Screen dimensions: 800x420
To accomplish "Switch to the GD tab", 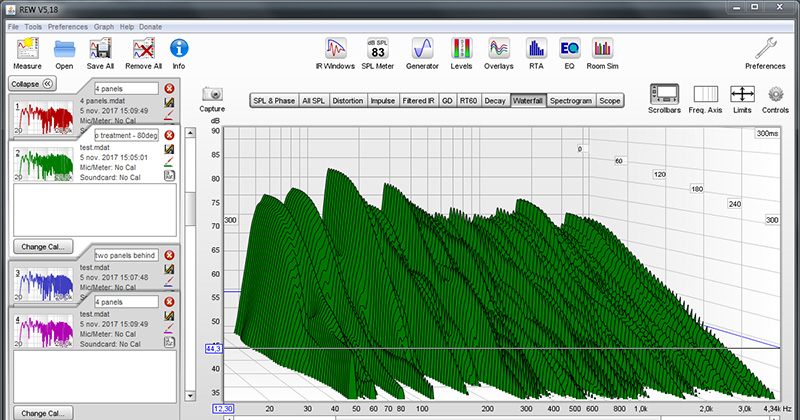I will tap(447, 101).
